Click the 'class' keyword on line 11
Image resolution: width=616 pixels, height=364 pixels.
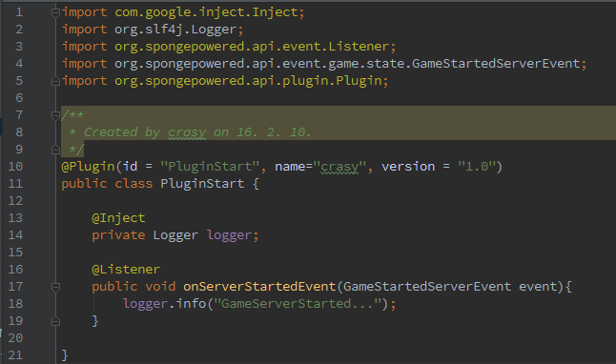coord(133,184)
